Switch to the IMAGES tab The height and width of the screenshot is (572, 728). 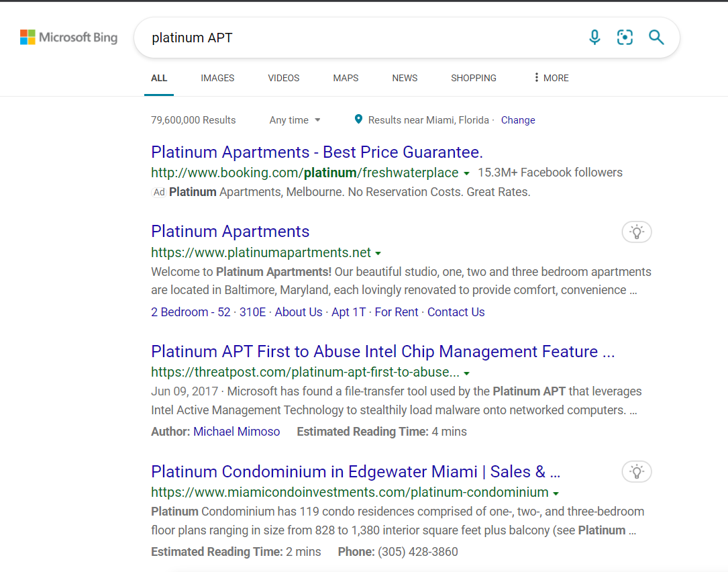217,78
